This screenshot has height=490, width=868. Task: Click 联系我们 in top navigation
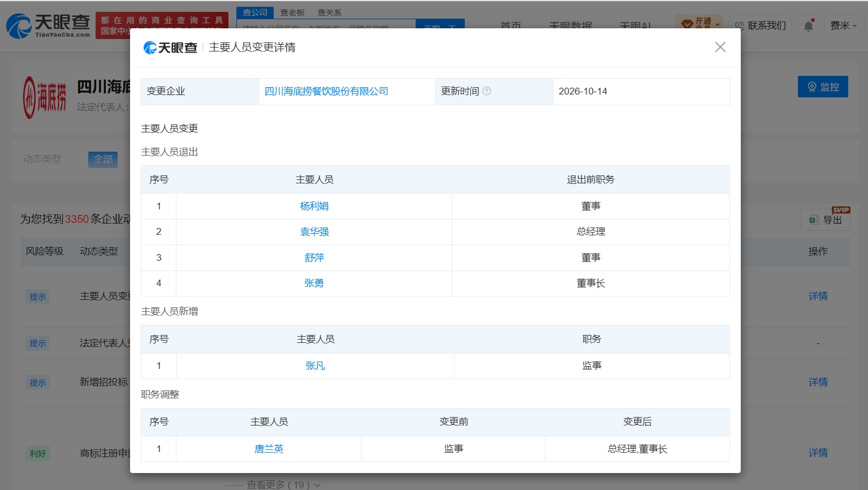760,25
